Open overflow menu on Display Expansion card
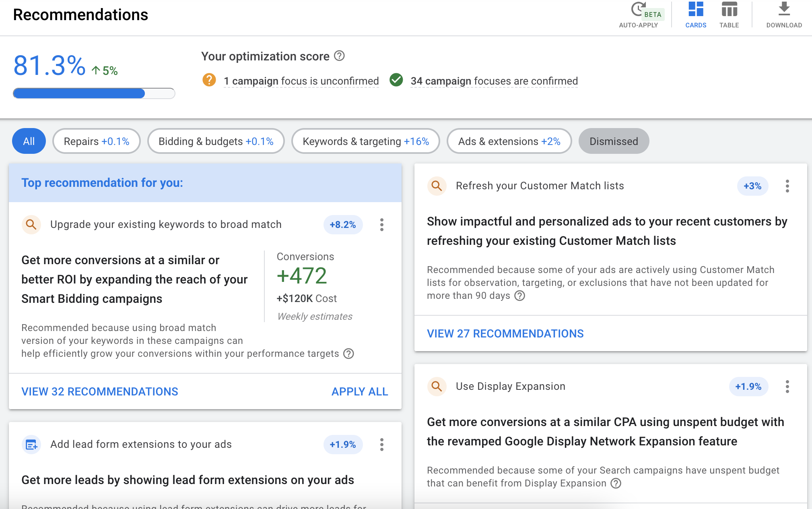This screenshot has width=812, height=509. pos(787,387)
